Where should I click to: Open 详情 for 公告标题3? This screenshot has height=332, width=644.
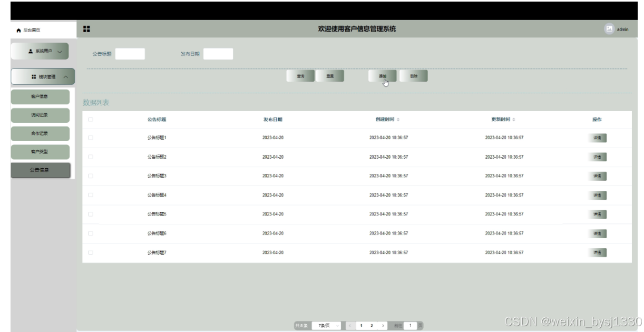click(x=597, y=175)
